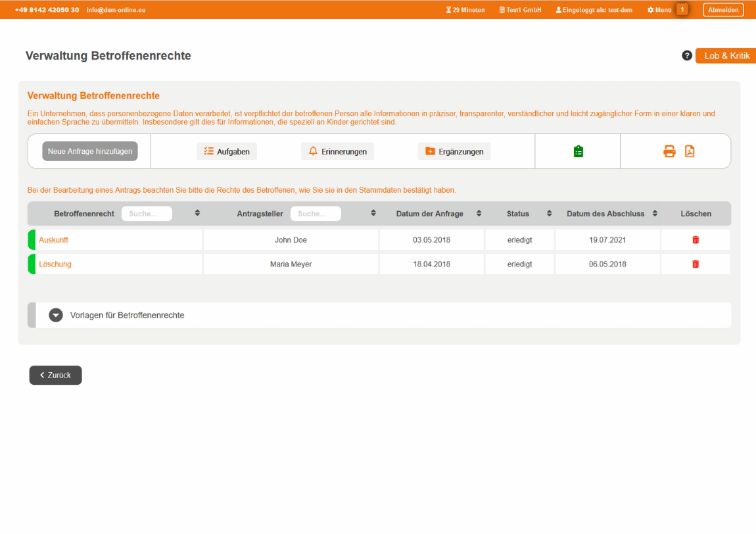Open Ergänzungen additions
This screenshot has width=756, height=534.
pyautogui.click(x=454, y=151)
